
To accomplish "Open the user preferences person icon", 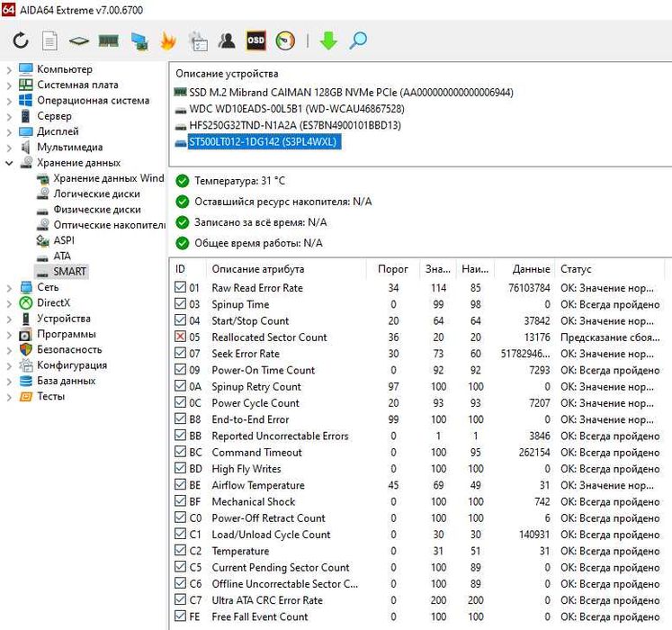I will coord(227,40).
